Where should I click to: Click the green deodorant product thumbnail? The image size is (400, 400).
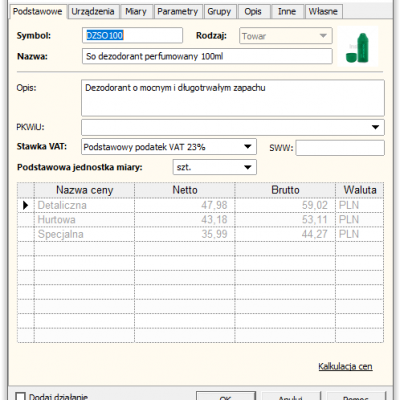(x=358, y=47)
